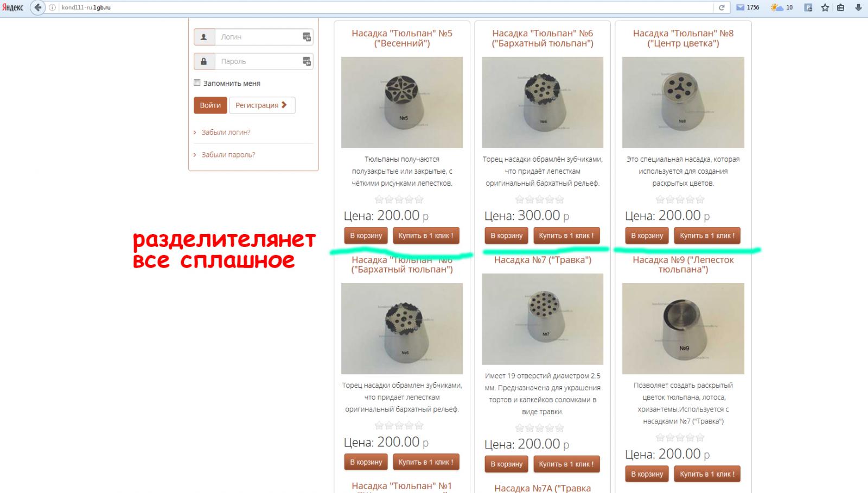Toggle the Запомнить меня checkbox
868x493 pixels.
tap(197, 83)
